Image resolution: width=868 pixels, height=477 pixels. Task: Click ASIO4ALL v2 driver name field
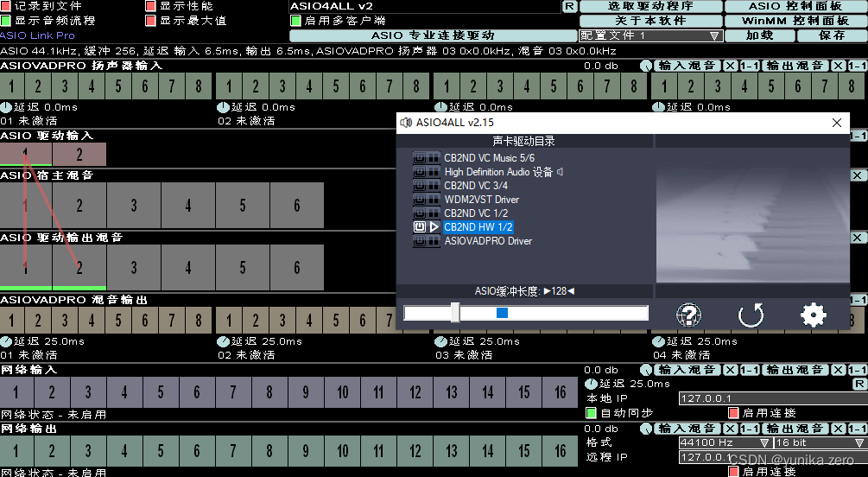tap(425, 6)
